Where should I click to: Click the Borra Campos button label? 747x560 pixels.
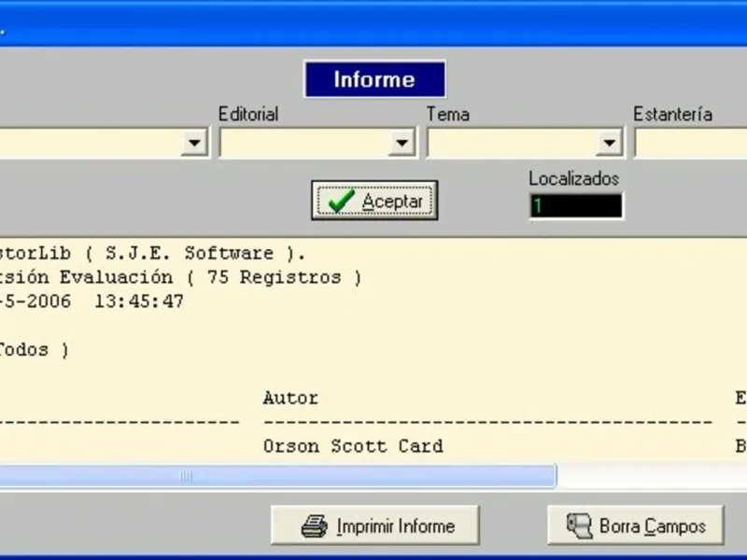[652, 526]
